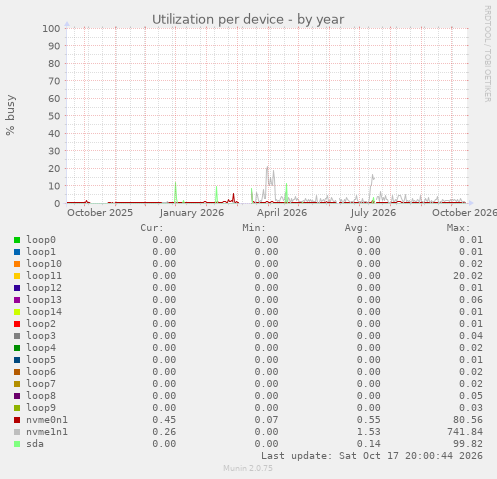
Task: Click loop11 max value 20.02
Action: [468, 276]
